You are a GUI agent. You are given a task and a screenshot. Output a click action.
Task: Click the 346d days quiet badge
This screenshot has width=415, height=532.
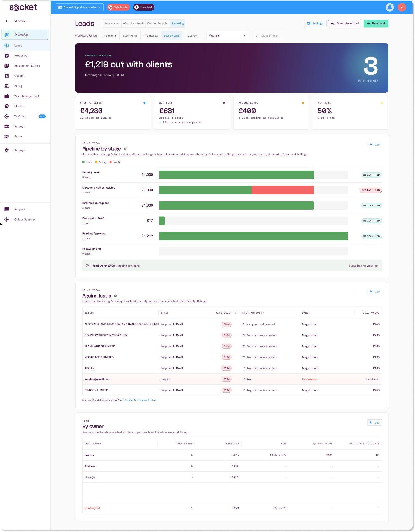coord(226,324)
